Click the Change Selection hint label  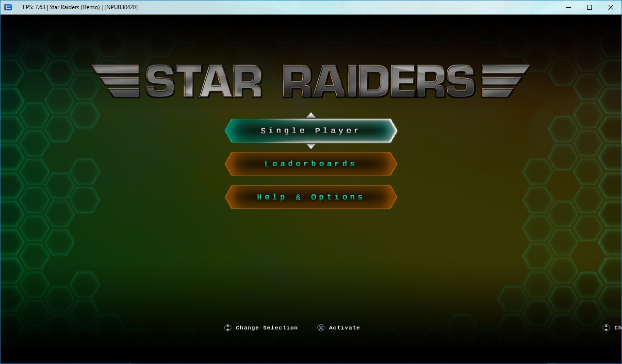point(266,328)
